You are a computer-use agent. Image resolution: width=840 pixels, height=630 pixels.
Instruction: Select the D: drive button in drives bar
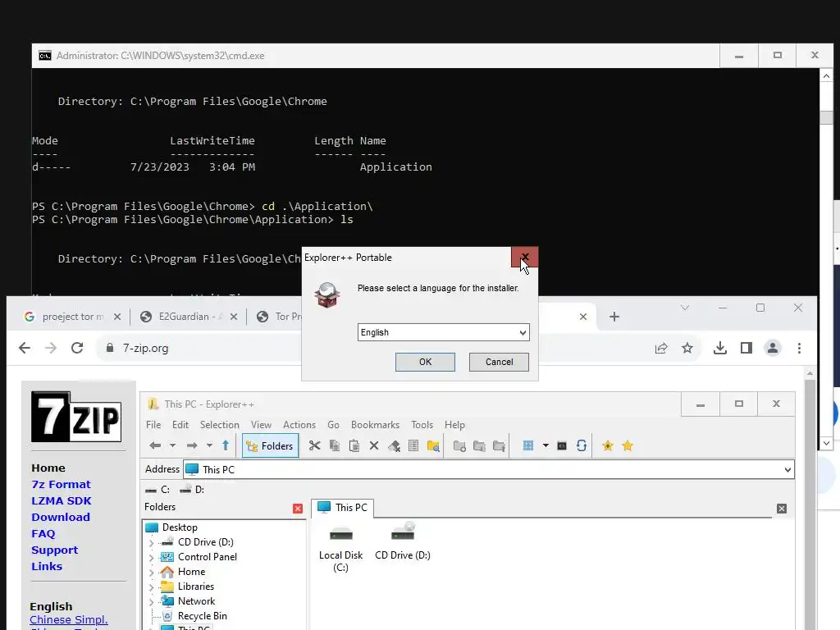[x=192, y=490]
